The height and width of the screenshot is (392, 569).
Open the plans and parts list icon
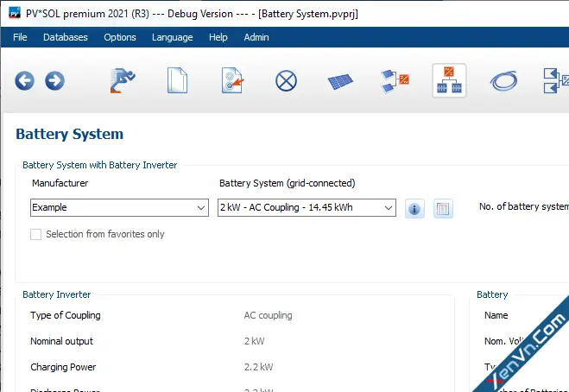click(x=556, y=80)
